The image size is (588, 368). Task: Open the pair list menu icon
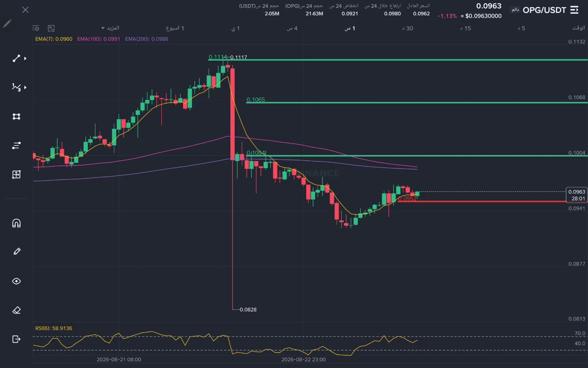coord(574,10)
